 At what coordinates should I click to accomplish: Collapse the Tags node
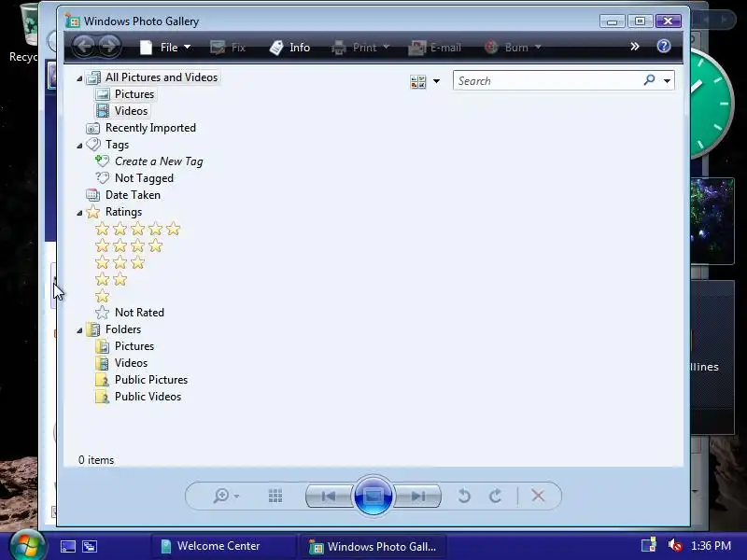(79, 146)
